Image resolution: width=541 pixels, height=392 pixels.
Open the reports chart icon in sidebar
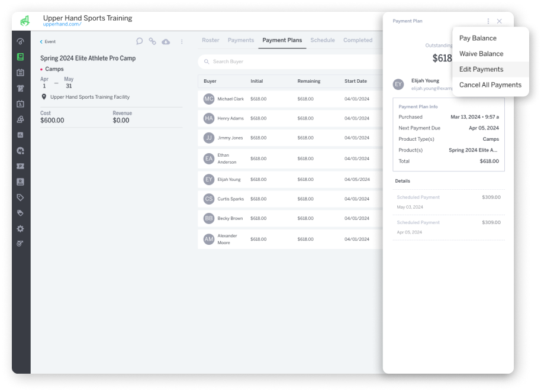[x=21, y=135]
